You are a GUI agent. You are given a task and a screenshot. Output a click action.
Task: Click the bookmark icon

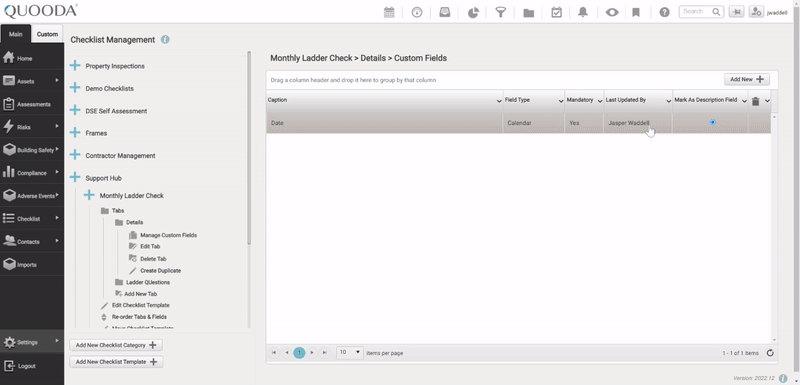click(x=636, y=12)
